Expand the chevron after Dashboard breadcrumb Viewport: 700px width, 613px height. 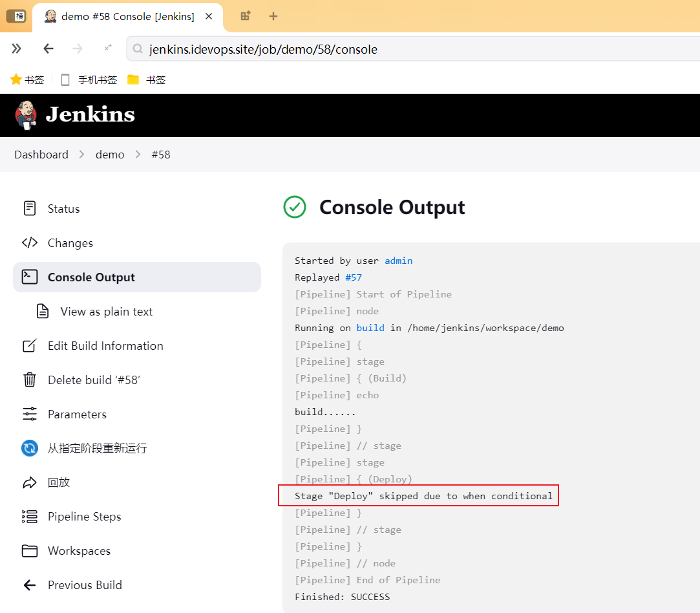(x=81, y=155)
